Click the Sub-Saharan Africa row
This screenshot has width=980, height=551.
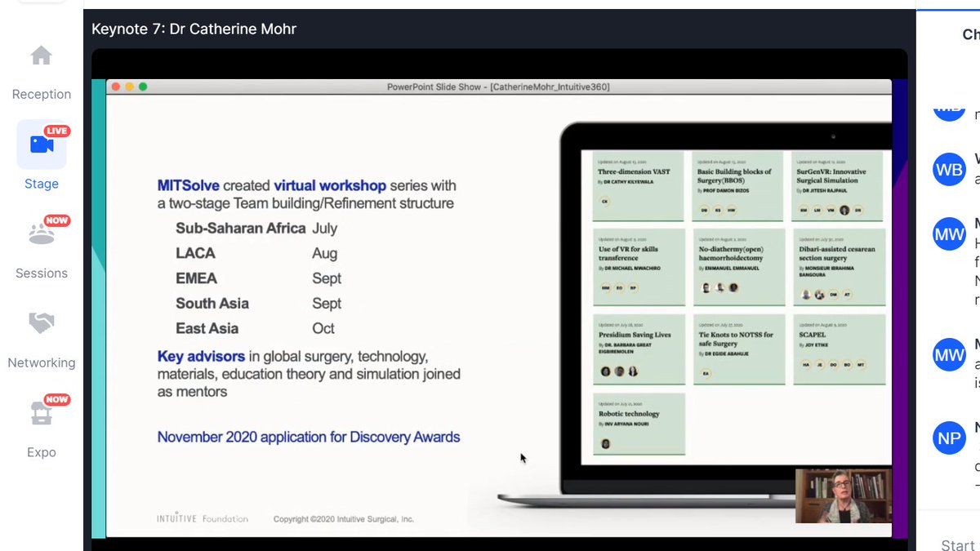[256, 229]
